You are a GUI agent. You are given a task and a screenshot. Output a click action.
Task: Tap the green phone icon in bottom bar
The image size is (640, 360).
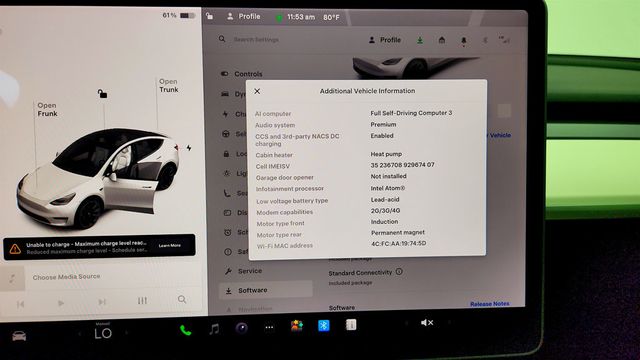185,330
